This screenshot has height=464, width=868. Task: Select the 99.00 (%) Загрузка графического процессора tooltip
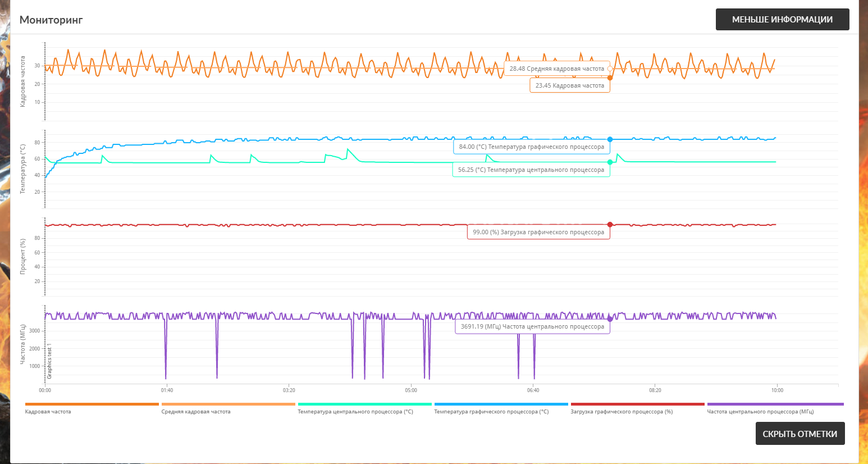pyautogui.click(x=538, y=232)
